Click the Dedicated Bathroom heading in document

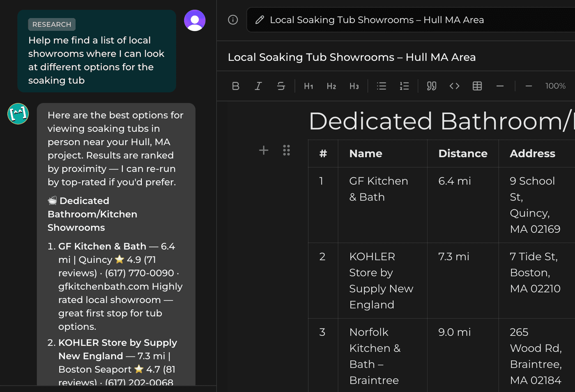coord(442,121)
